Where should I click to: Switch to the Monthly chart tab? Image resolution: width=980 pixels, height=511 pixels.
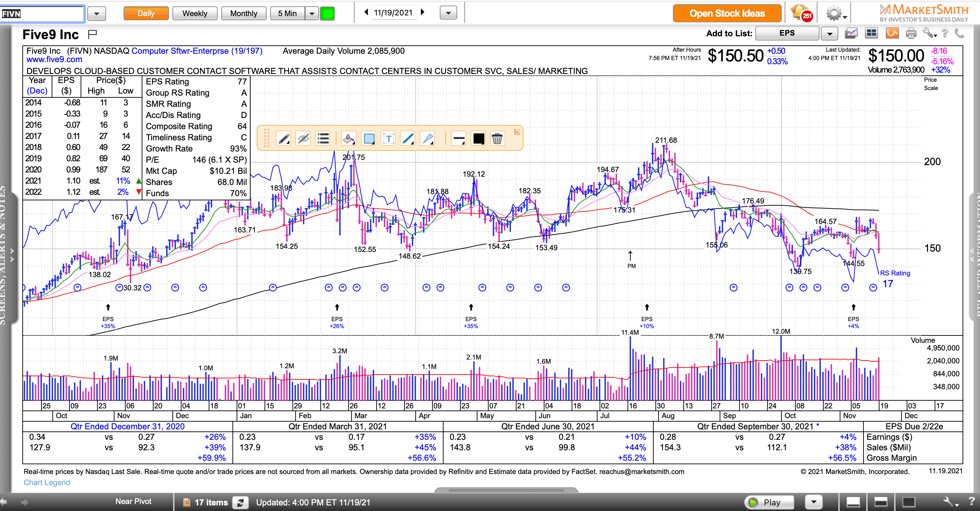pyautogui.click(x=244, y=13)
